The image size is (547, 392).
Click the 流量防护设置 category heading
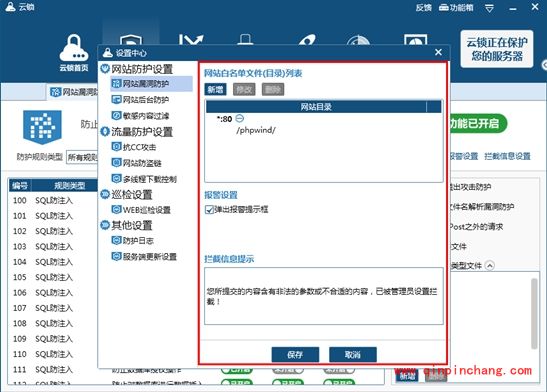pyautogui.click(x=142, y=131)
